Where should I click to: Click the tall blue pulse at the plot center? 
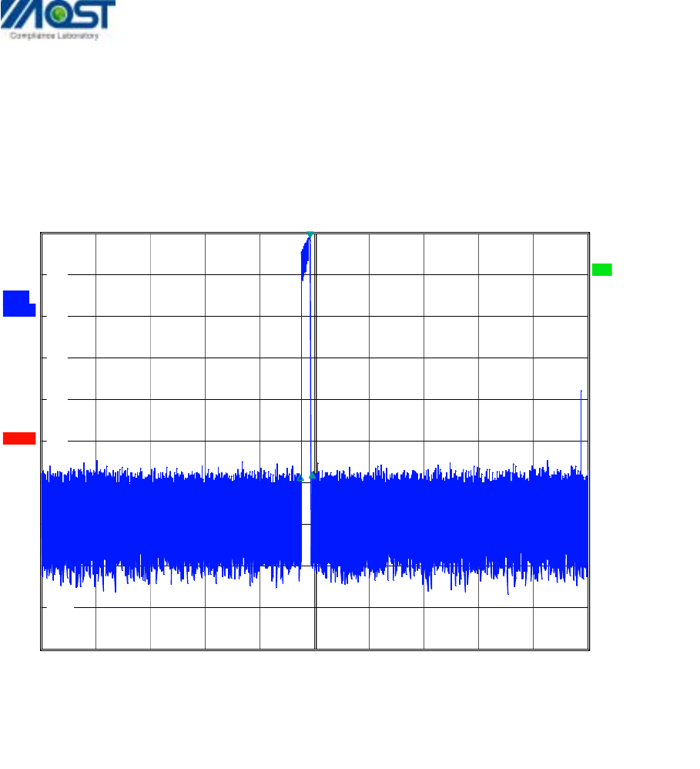306,358
